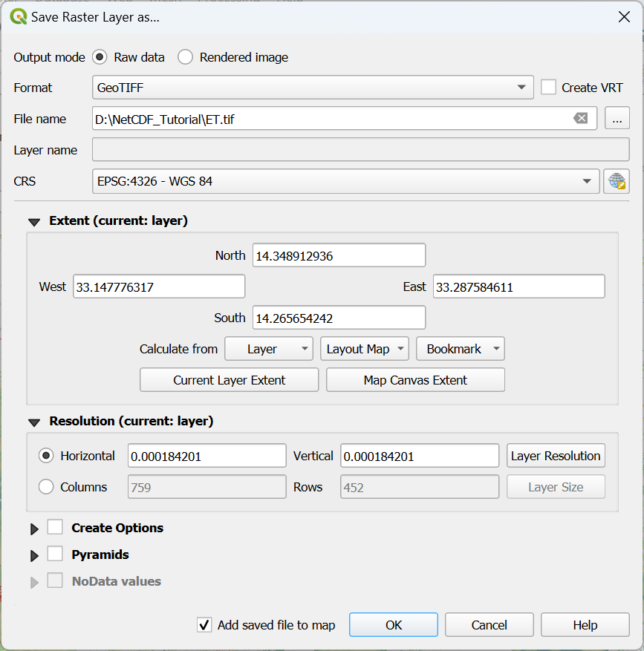Select Rendered image output mode
Screen dimensions: 644x651
click(x=186, y=57)
